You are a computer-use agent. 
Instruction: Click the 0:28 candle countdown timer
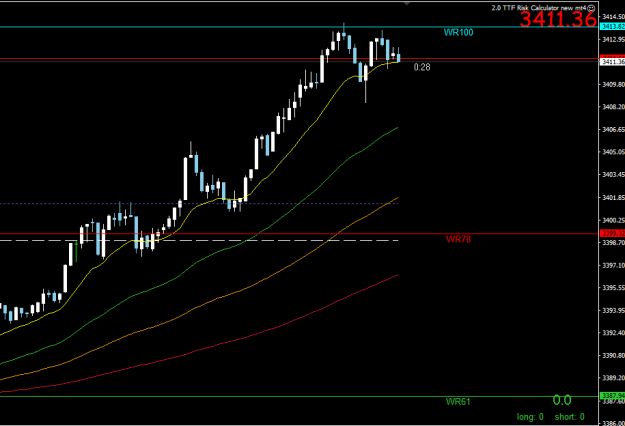coord(422,67)
